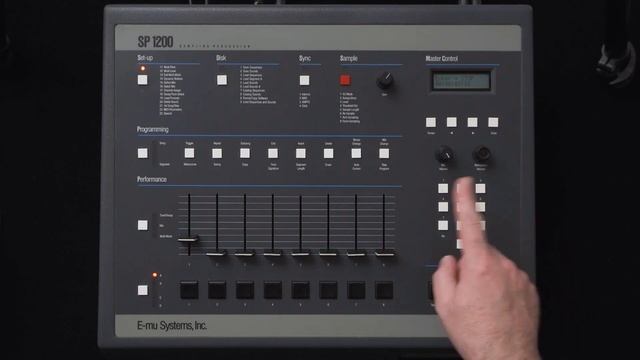Click the fader on slider 3

[x=245, y=253]
